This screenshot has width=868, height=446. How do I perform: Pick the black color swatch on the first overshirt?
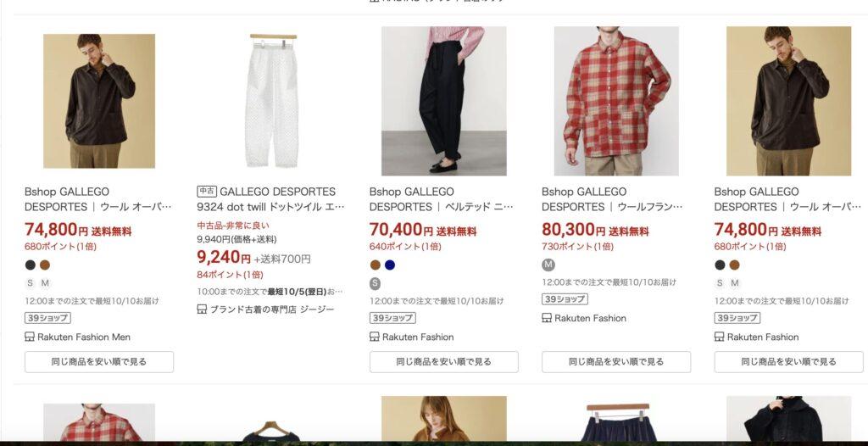coord(31,265)
